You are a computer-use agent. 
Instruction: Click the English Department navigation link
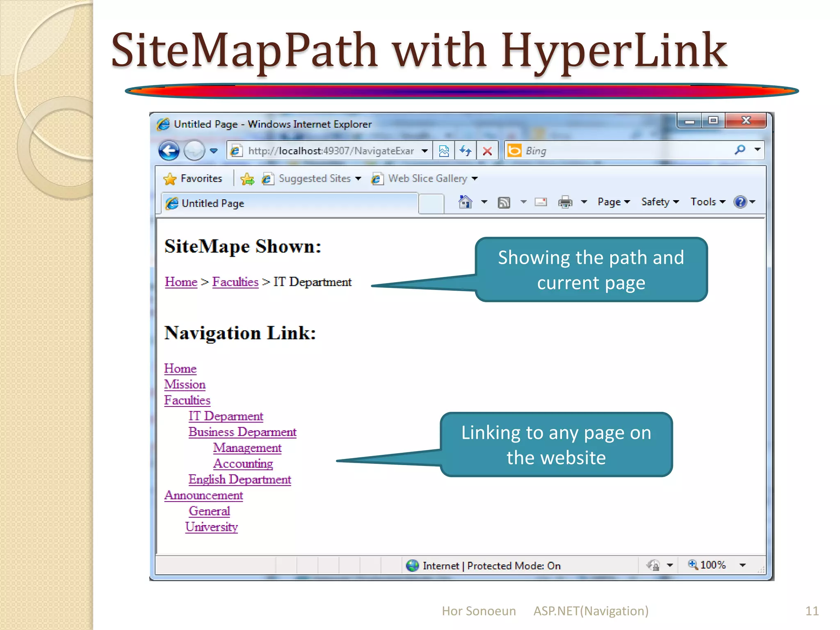tap(240, 479)
